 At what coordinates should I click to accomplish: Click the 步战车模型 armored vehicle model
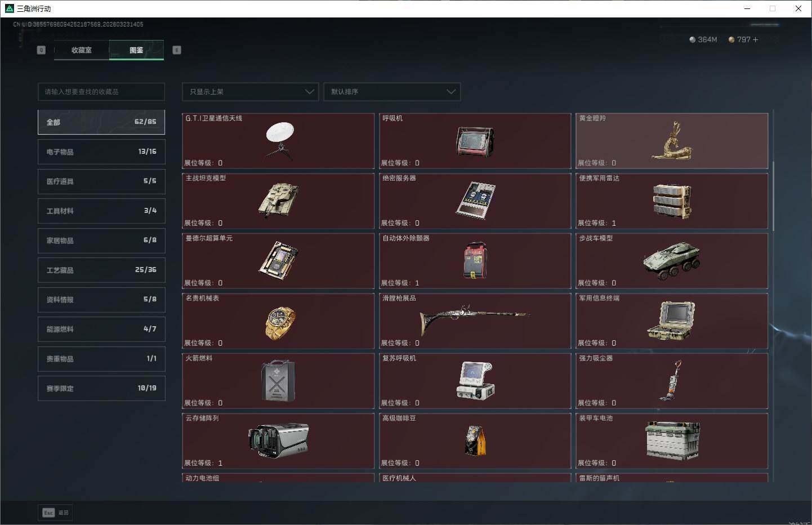coord(672,261)
